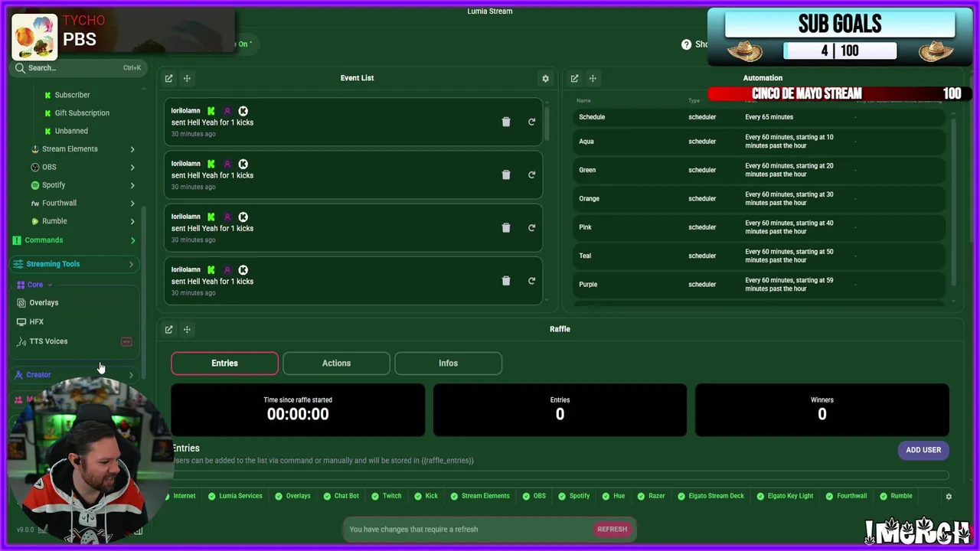Click the Event List move handle icon
Viewport: 980px width, 551px height.
click(x=187, y=78)
